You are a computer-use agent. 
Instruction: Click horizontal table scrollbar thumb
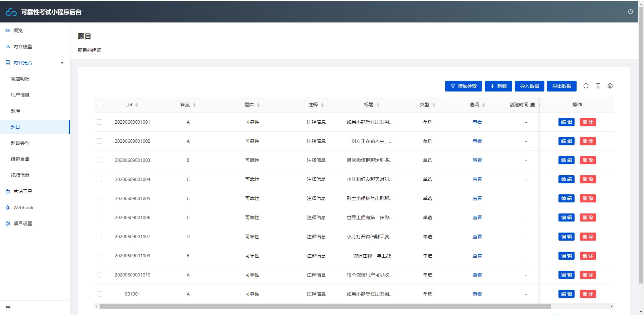tap(325, 306)
